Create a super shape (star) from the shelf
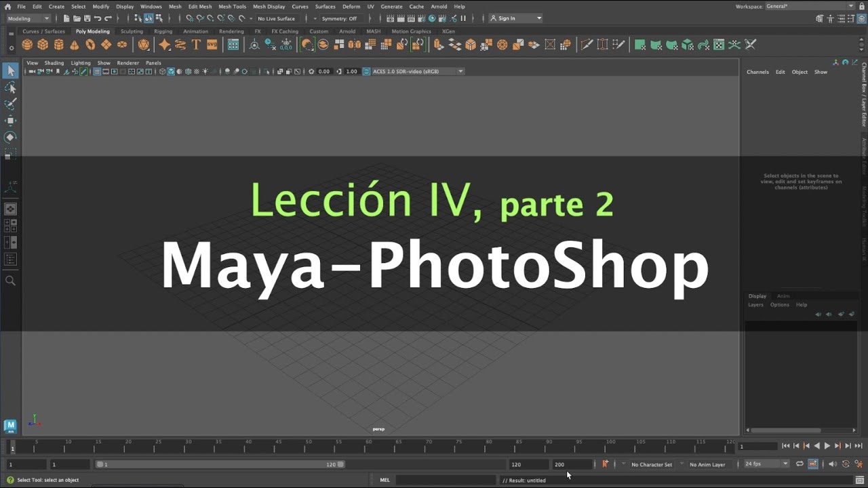 tap(164, 45)
